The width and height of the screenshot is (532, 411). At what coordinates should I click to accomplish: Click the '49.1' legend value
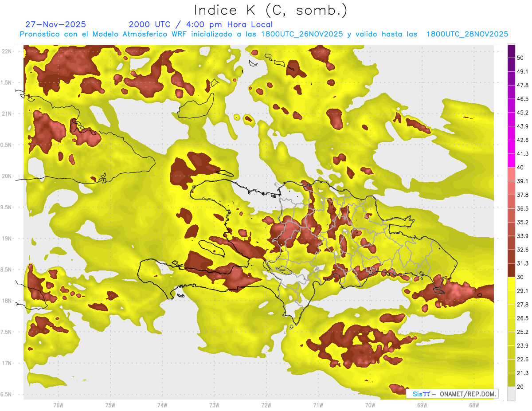click(523, 71)
